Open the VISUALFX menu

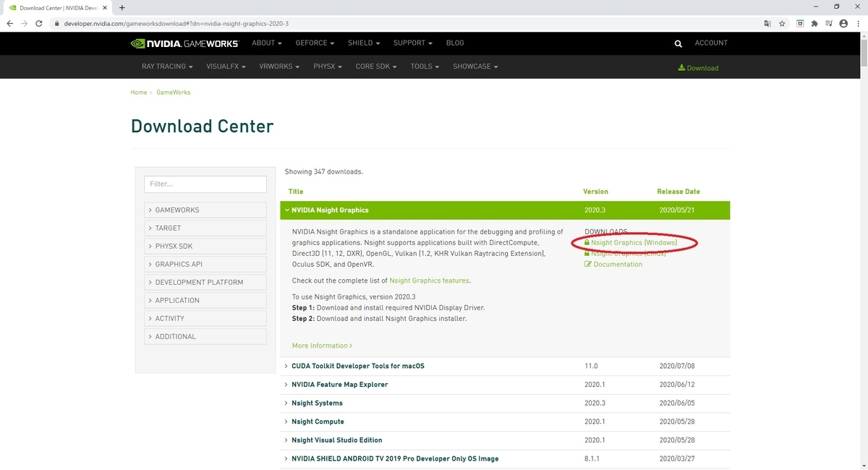(226, 67)
